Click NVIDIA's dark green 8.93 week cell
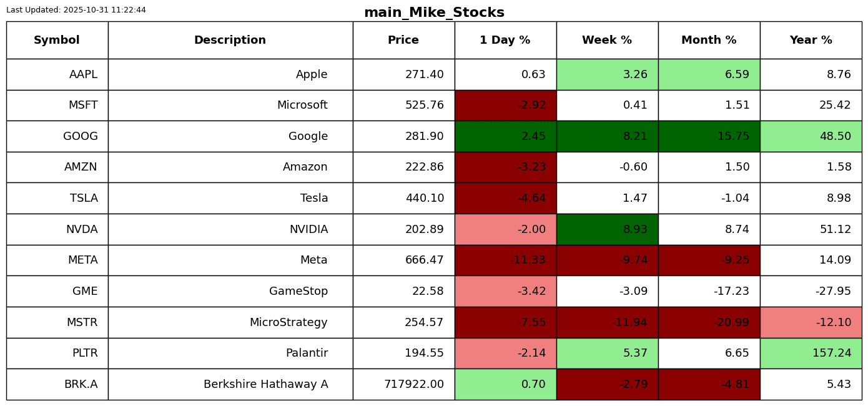 607,230
